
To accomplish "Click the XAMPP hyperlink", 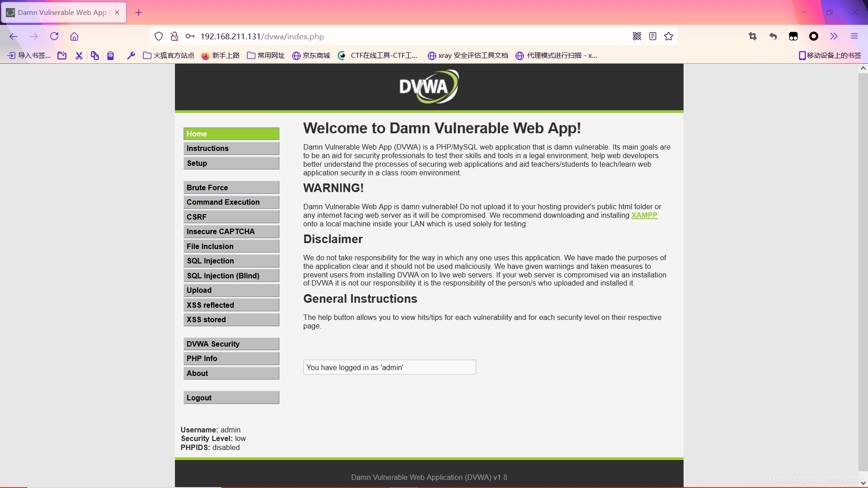I will [644, 216].
